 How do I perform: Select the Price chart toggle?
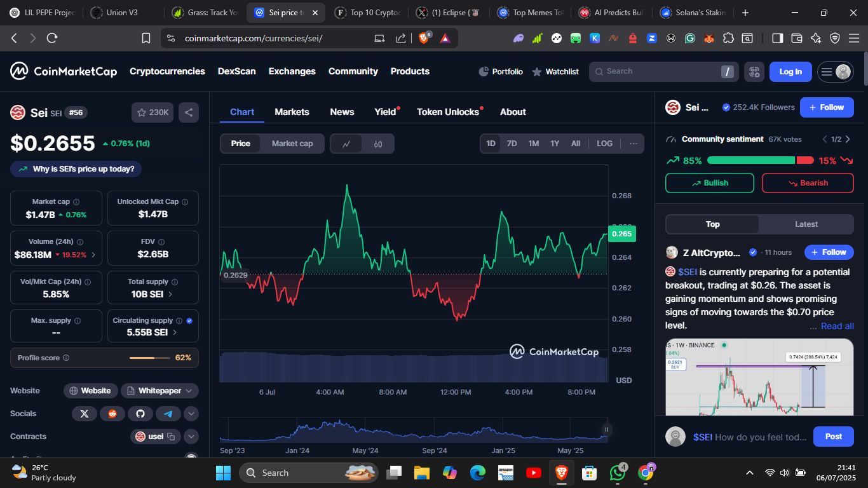241,144
